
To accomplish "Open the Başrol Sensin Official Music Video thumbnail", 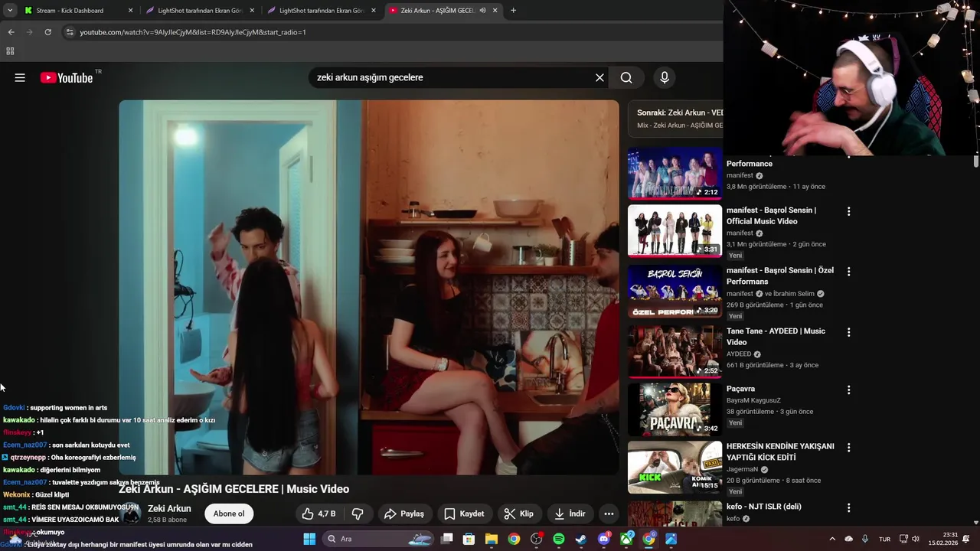I will coord(675,230).
